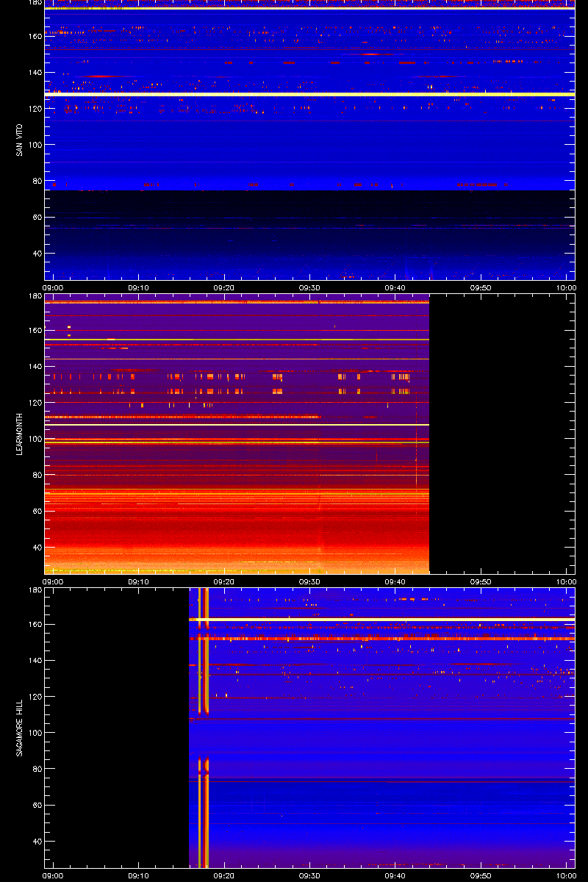
Task: Select the 09:40 time label under San Vito
Action: (395, 288)
